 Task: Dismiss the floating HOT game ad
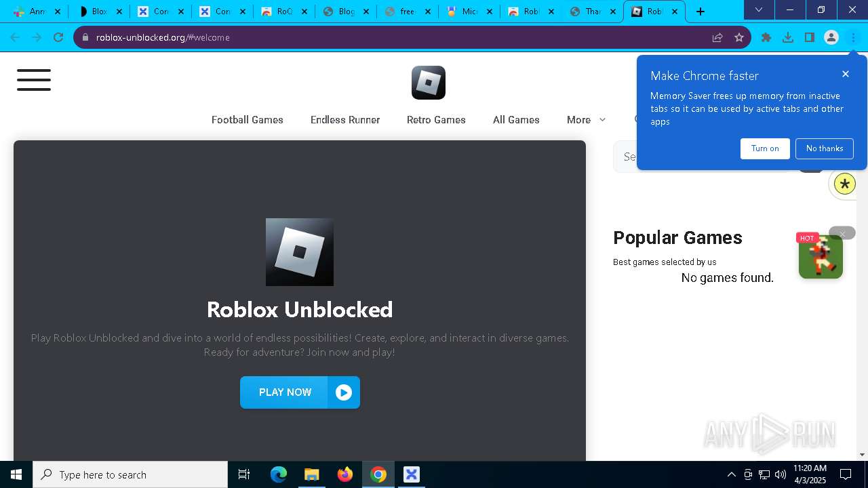pos(842,233)
